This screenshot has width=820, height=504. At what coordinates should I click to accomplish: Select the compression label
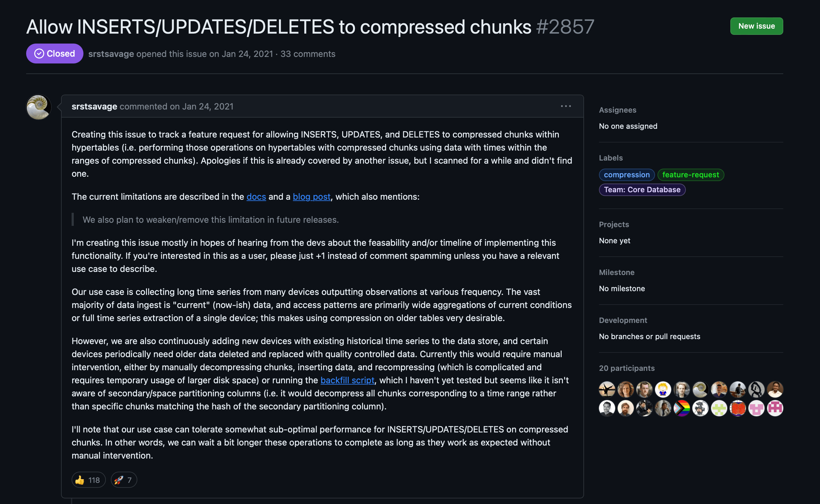point(627,175)
